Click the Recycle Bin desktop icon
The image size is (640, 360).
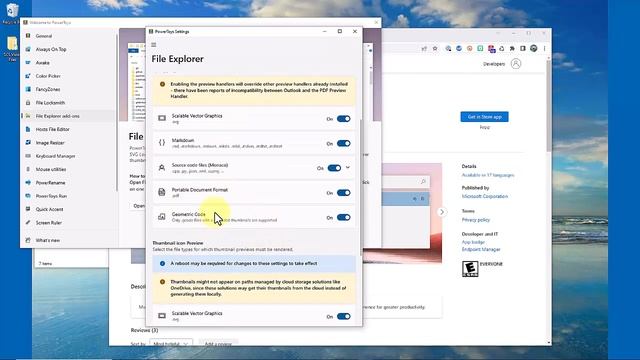[12, 13]
